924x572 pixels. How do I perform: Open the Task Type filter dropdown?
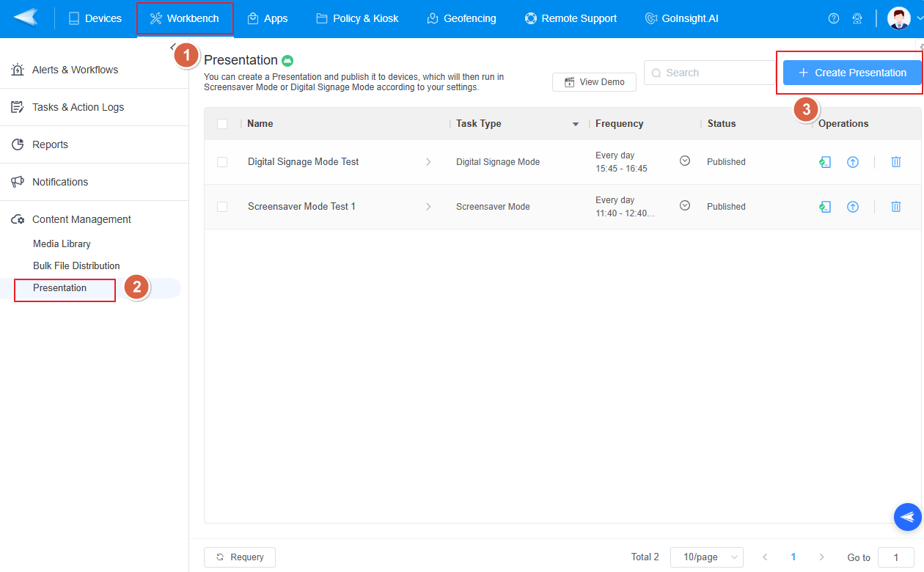click(576, 125)
